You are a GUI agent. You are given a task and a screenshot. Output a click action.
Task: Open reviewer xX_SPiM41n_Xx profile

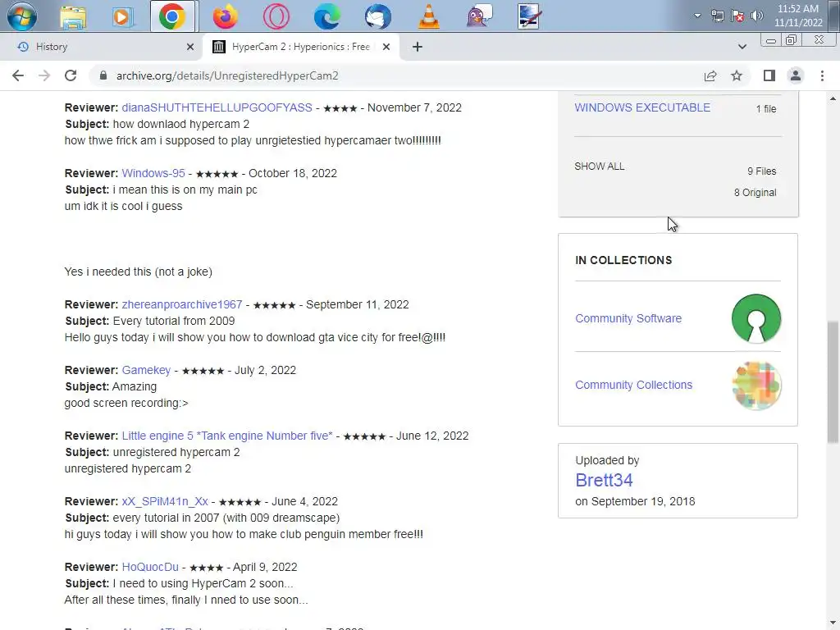pyautogui.click(x=165, y=501)
